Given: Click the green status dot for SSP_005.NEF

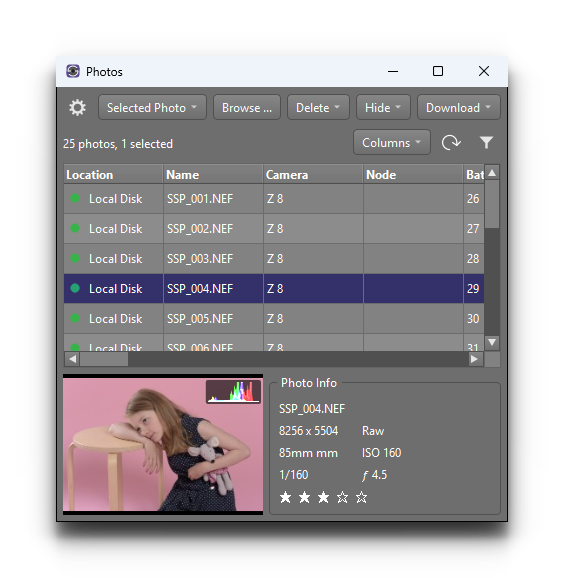Looking at the screenshot, I should 75,318.
